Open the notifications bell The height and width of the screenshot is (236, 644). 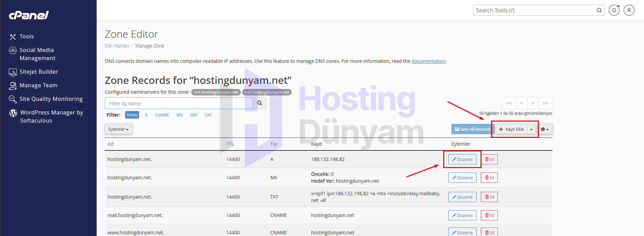[x=614, y=10]
